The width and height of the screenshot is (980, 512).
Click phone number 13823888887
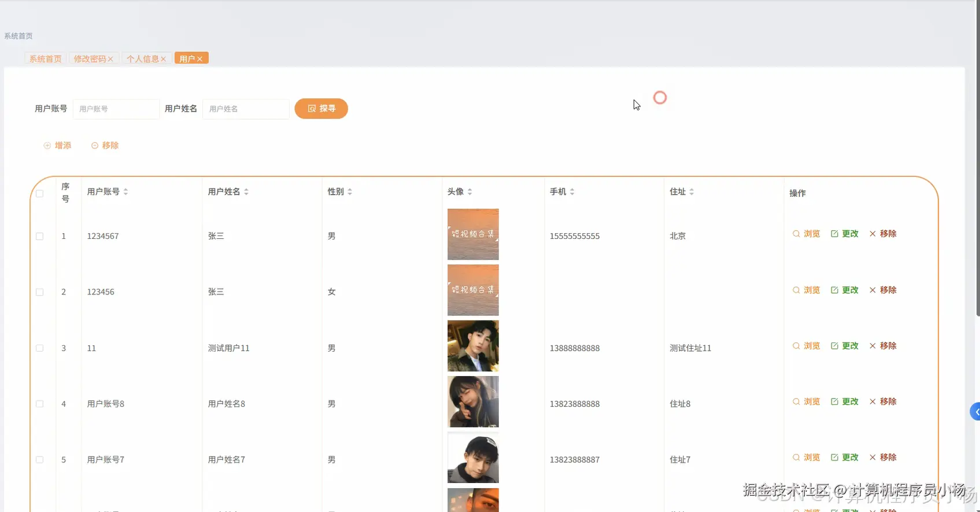coord(575,460)
